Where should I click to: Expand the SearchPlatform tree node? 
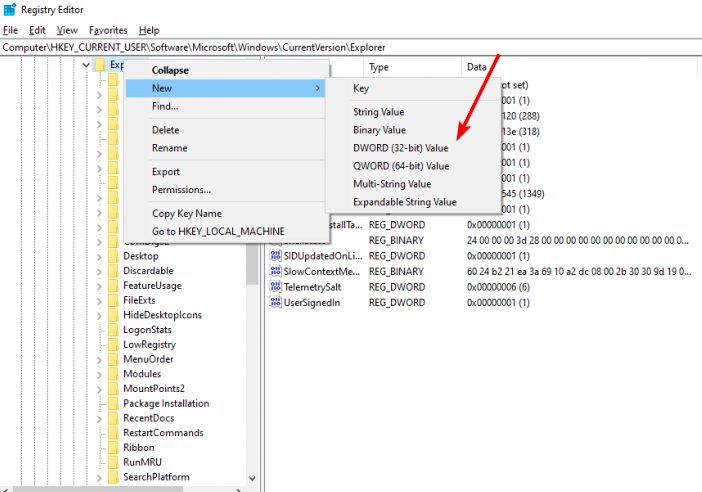[99, 477]
